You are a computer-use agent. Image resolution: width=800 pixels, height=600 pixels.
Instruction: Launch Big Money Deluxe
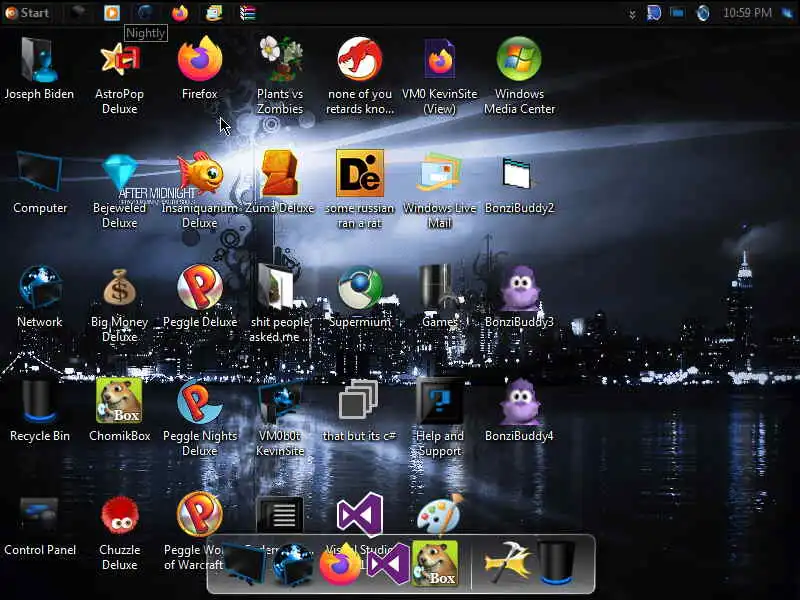(x=119, y=287)
